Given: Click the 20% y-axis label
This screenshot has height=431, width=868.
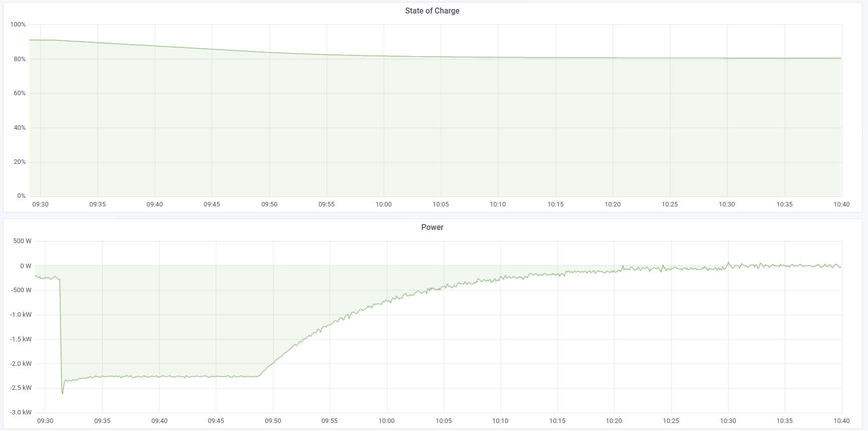Looking at the screenshot, I should point(20,162).
